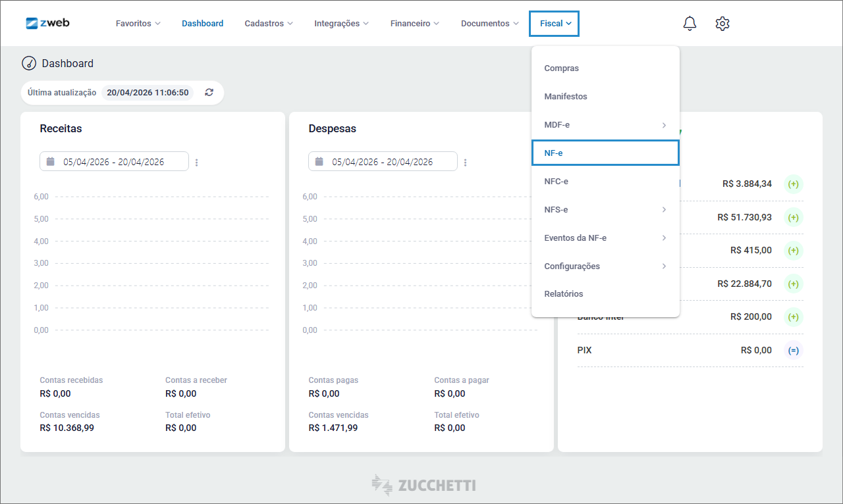
Task: Click the Receitas date range field
Action: (114, 162)
